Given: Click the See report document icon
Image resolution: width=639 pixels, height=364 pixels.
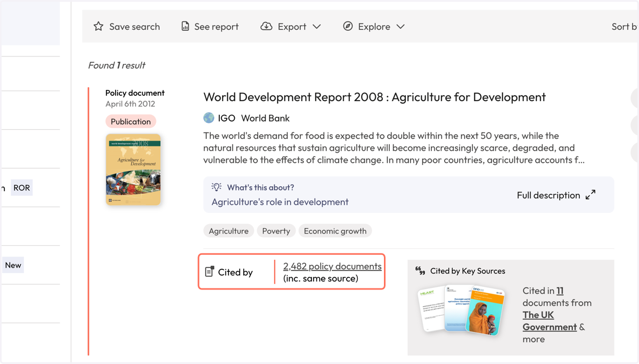Looking at the screenshot, I should click(185, 26).
